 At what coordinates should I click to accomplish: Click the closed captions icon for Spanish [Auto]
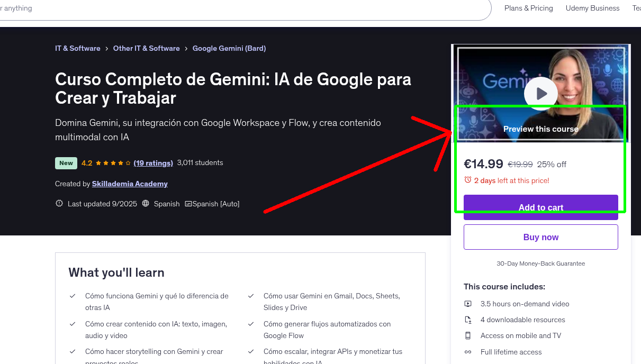[189, 204]
